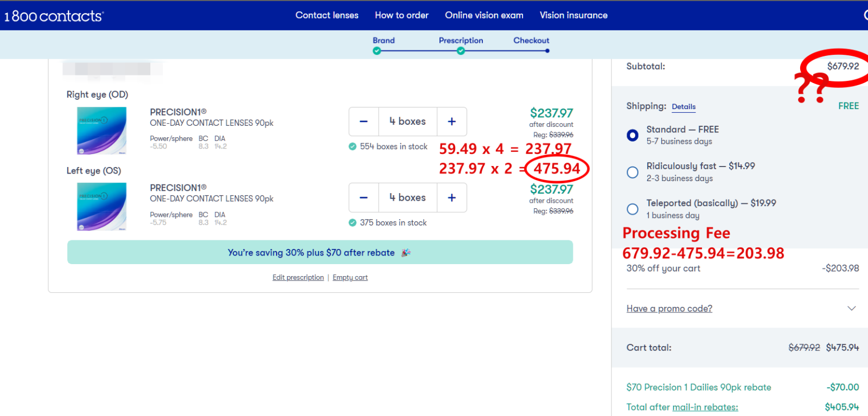This screenshot has width=868, height=416.
Task: Open Have a promo code link
Action: pos(669,309)
